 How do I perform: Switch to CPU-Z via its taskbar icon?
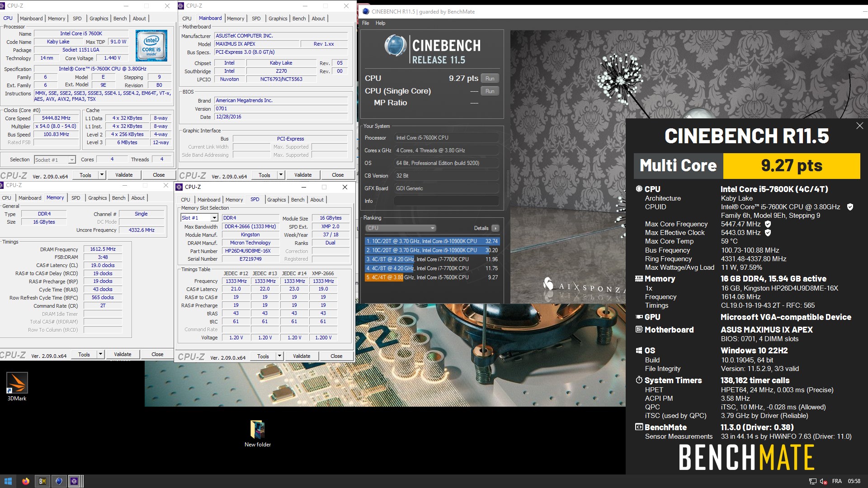75,481
